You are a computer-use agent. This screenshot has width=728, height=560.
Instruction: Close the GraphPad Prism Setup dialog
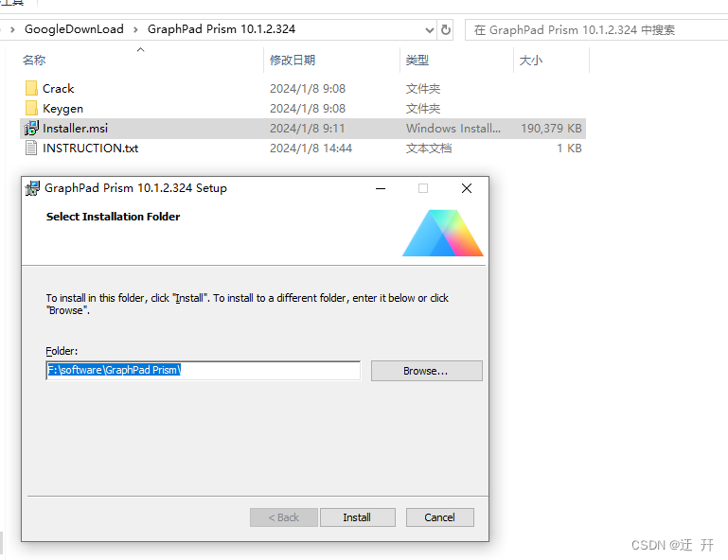click(467, 188)
